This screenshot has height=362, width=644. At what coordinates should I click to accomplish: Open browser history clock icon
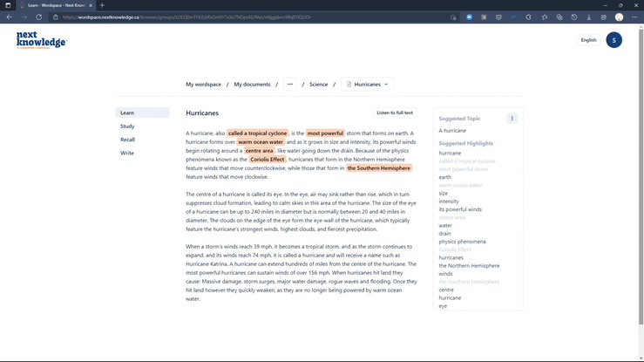[x=574, y=17]
